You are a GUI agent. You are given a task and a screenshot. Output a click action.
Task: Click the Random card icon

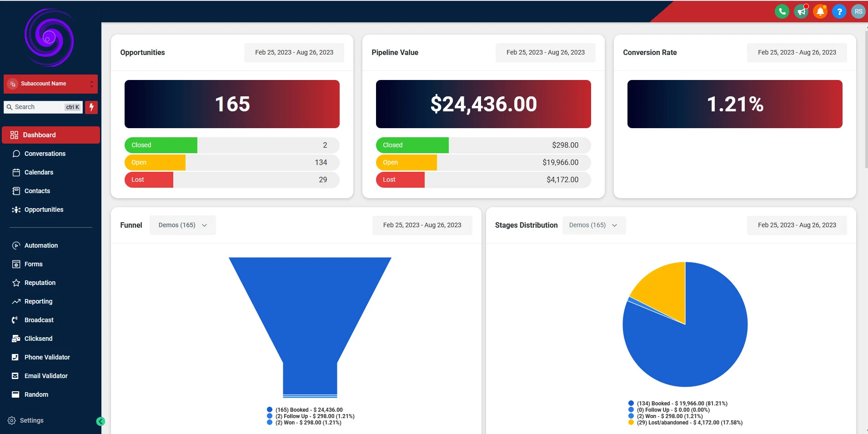click(15, 394)
